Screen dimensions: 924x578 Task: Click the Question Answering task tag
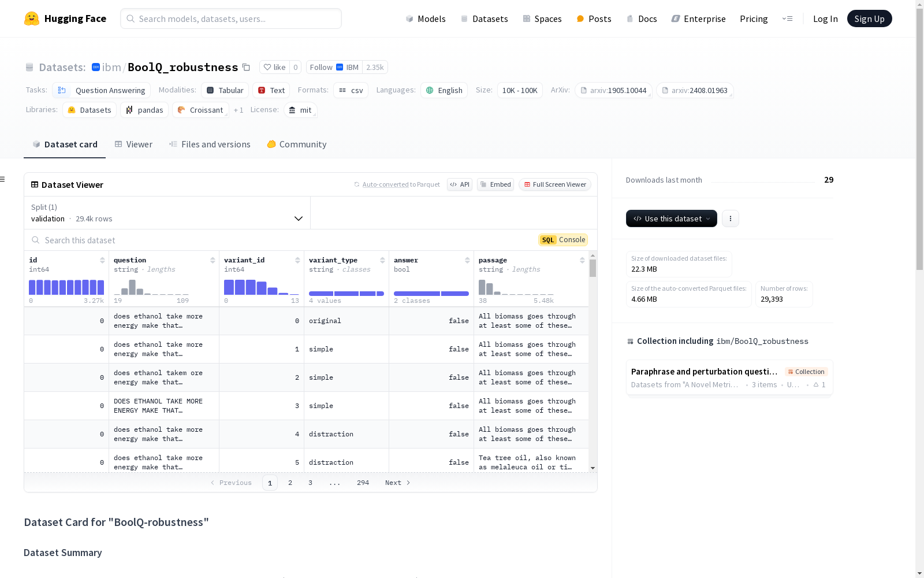coord(101,90)
